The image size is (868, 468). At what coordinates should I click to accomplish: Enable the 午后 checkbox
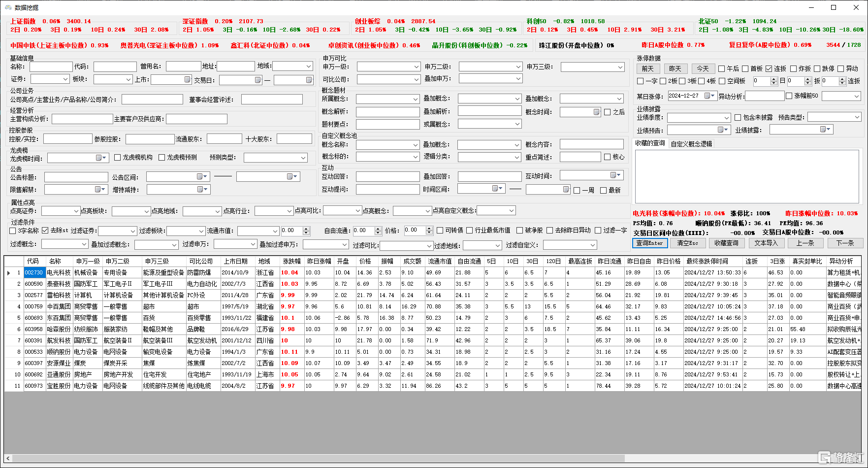(x=721, y=69)
